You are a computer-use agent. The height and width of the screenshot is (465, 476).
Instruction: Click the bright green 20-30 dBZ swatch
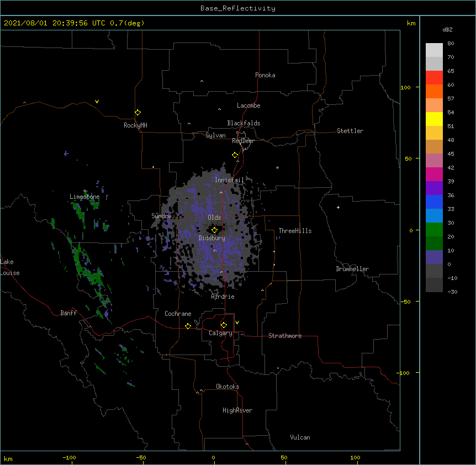pyautogui.click(x=434, y=230)
